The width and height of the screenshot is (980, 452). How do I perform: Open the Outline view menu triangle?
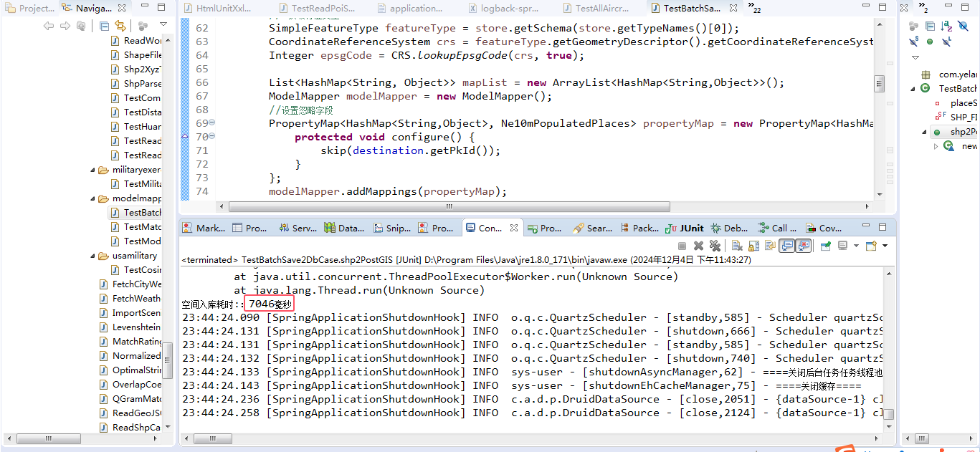coord(915,57)
